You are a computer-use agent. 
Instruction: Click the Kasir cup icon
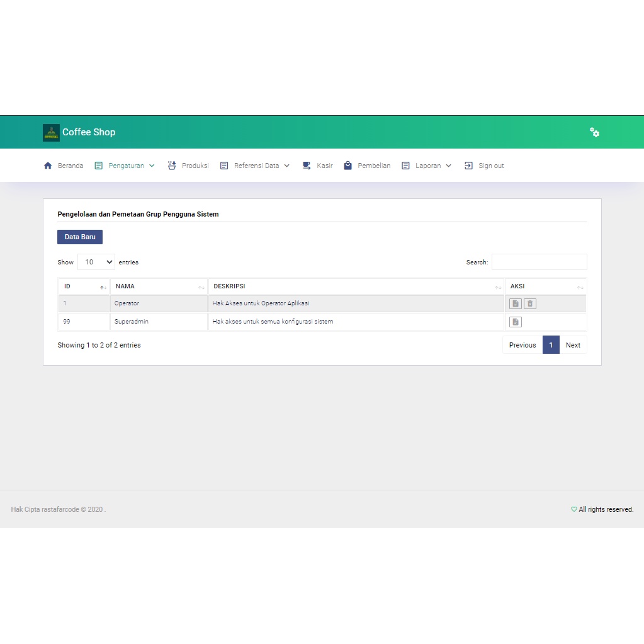(307, 166)
